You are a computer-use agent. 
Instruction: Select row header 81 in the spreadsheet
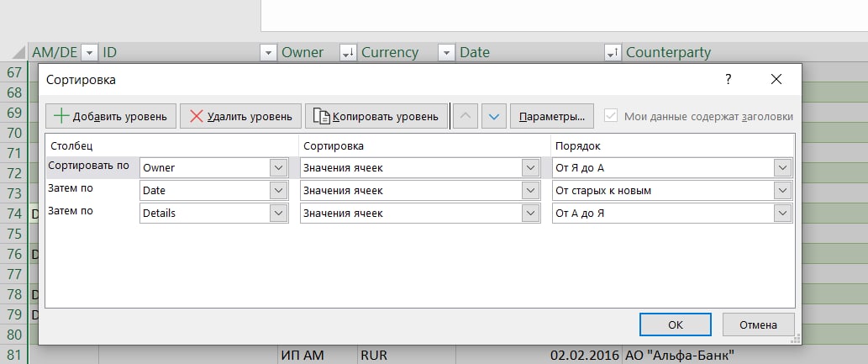coord(13,355)
